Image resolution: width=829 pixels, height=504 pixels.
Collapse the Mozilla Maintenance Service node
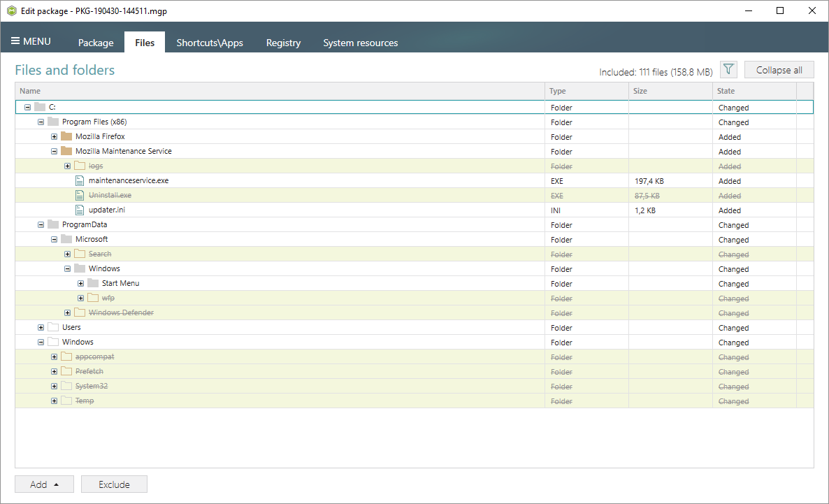pyautogui.click(x=54, y=151)
